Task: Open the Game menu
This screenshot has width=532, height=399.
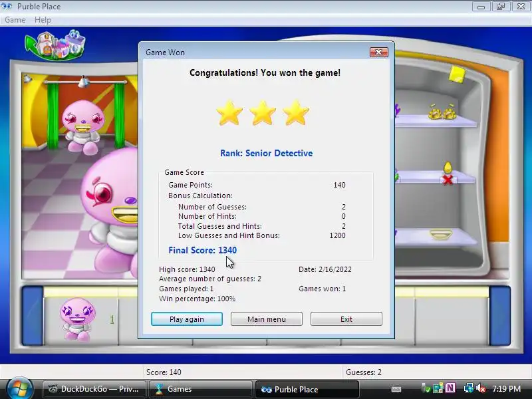Action: pyautogui.click(x=15, y=20)
